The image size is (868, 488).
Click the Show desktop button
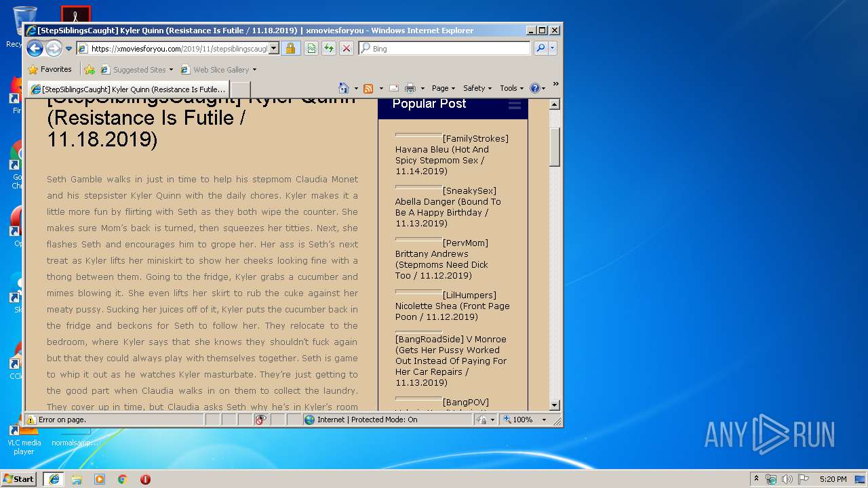pos(861,479)
